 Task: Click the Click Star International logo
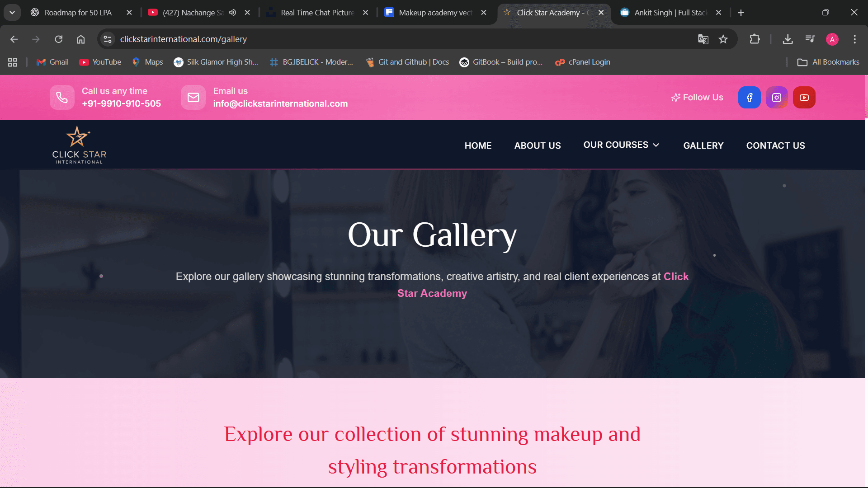click(79, 145)
